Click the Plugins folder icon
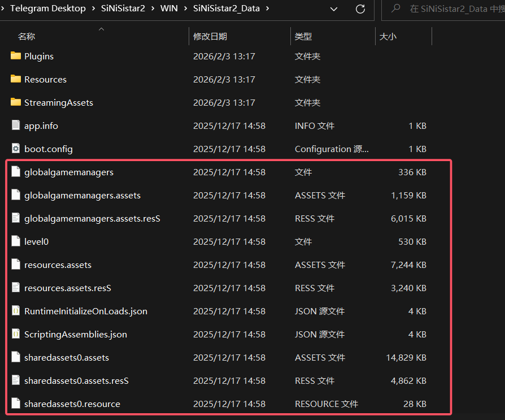 pyautogui.click(x=16, y=56)
